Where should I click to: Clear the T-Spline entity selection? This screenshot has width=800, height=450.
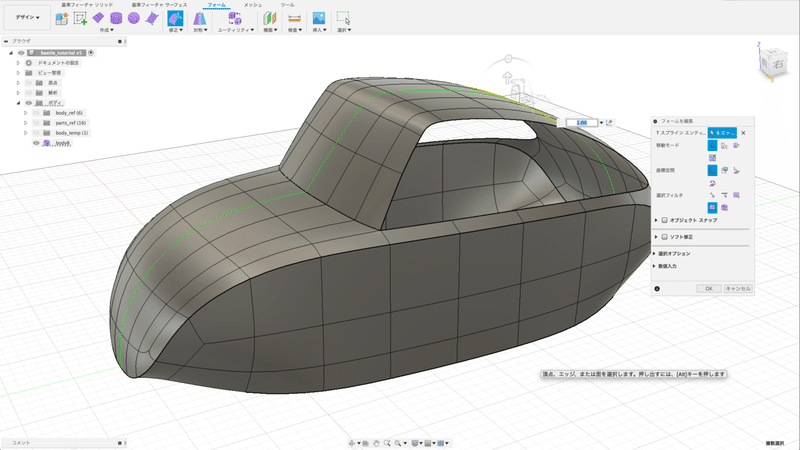(x=743, y=133)
